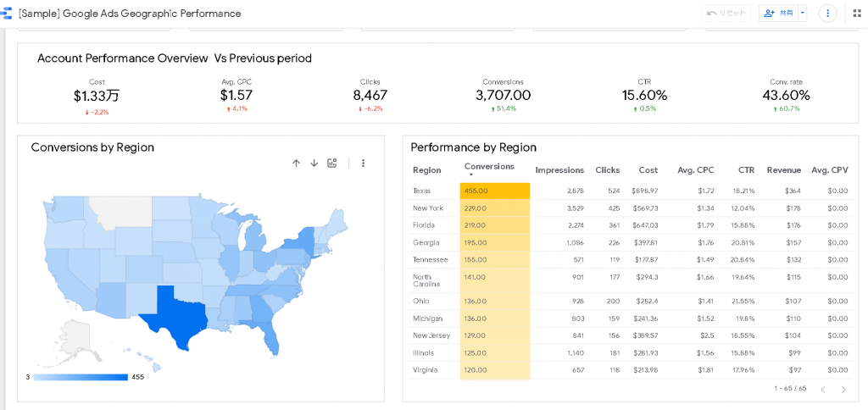This screenshot has height=410, width=868.
Task: Click the explore chart icon on map
Action: [x=332, y=163]
